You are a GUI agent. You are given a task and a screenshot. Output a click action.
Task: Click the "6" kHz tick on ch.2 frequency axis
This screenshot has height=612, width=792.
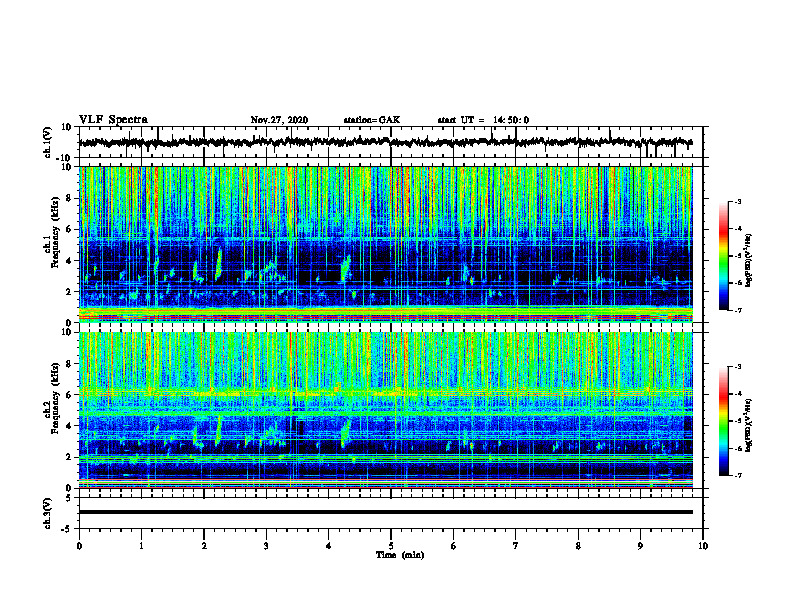pos(69,395)
